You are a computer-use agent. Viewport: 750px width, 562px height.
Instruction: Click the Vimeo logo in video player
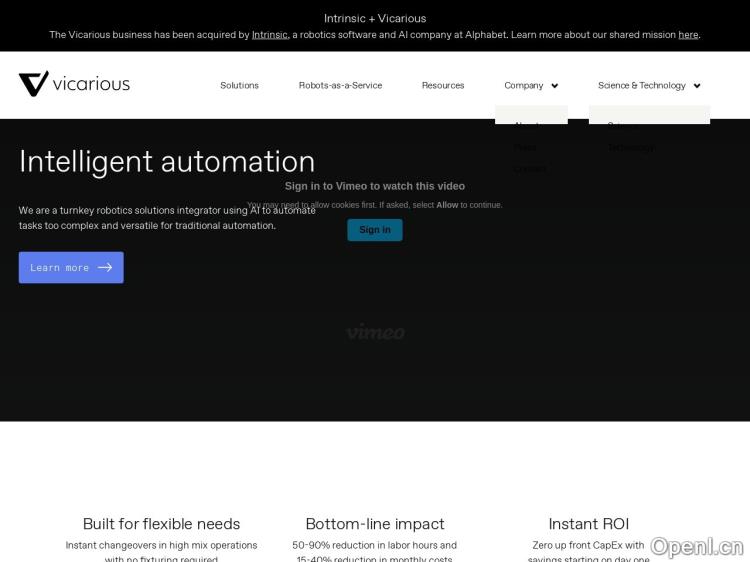coord(375,332)
